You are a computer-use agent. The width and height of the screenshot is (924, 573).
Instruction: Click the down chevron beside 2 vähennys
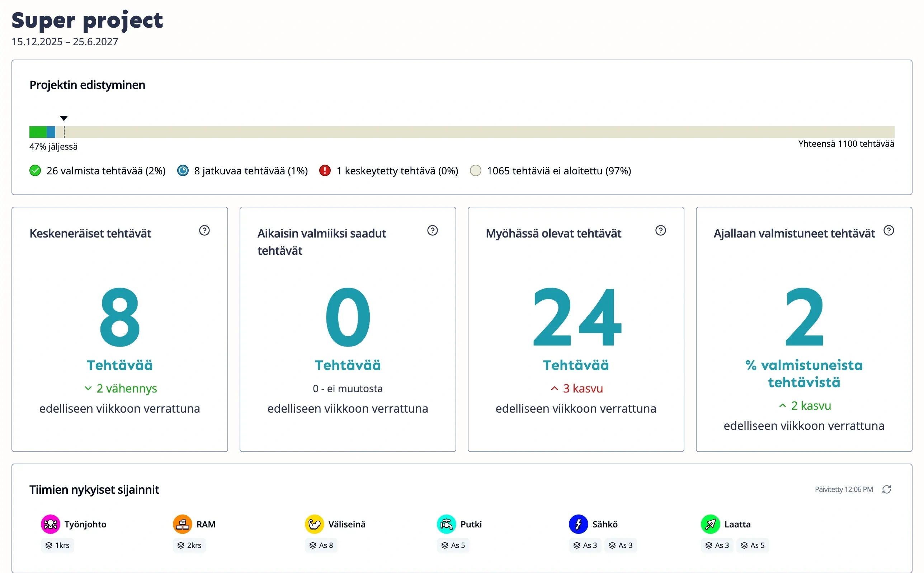[88, 389]
